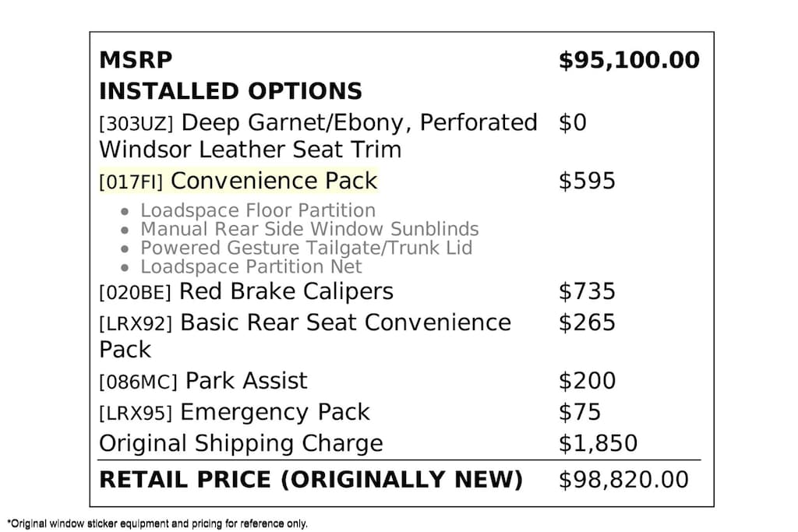Click the INSTALLED OPTIONS heading

point(230,91)
